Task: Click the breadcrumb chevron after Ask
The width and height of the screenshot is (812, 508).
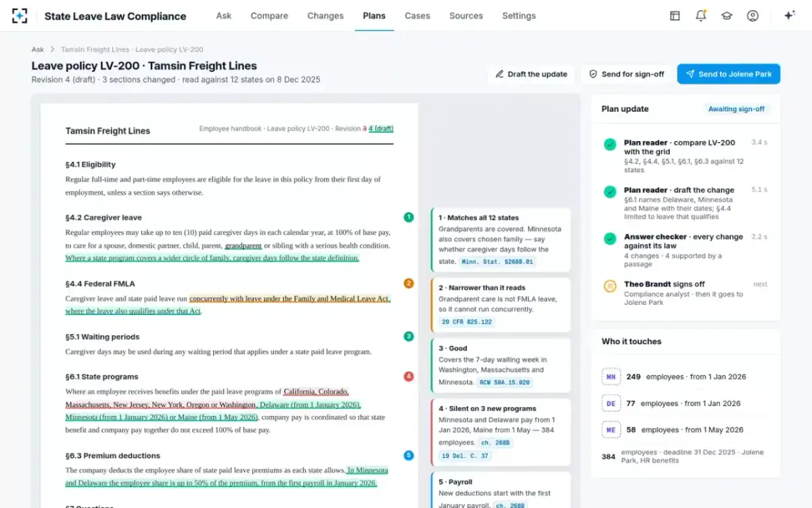Action: (52, 49)
